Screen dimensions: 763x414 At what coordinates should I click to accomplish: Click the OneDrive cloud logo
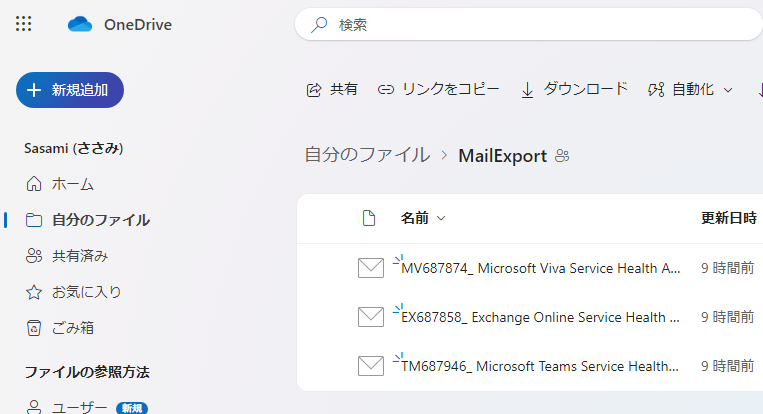[x=80, y=24]
